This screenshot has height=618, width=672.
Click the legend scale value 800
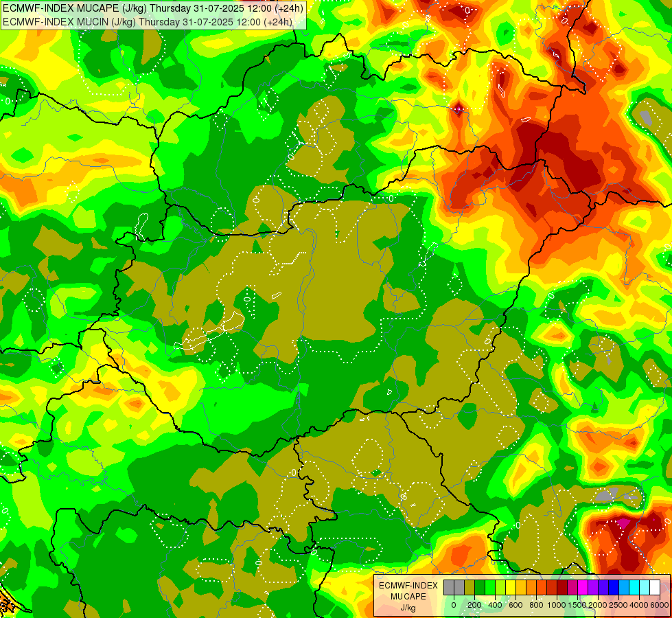tap(536, 605)
